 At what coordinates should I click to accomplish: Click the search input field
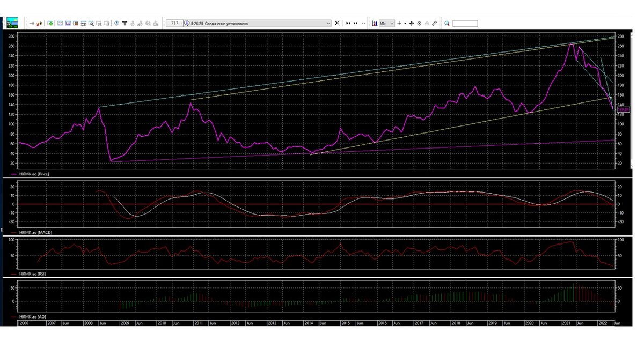coord(465,23)
